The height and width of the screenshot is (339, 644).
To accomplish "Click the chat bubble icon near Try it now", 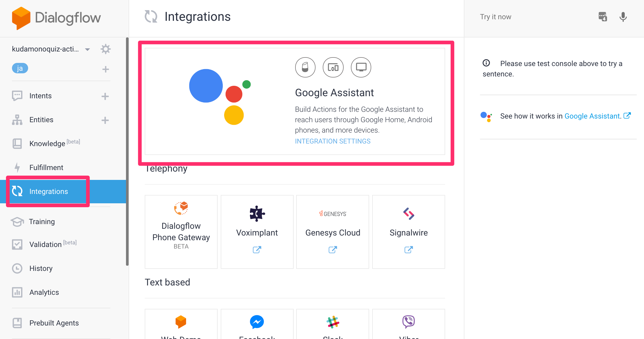I will [603, 17].
